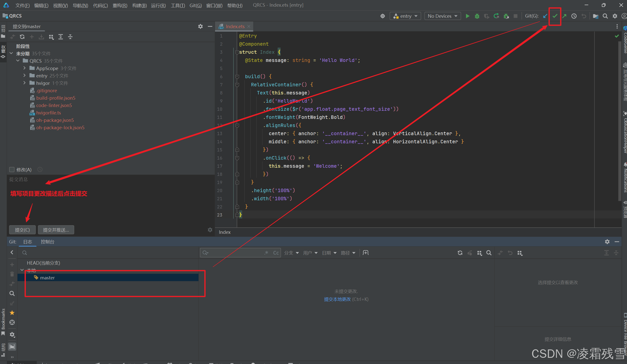The image size is (627, 364).
Task: Open the entry module dropdown
Action: click(x=405, y=16)
